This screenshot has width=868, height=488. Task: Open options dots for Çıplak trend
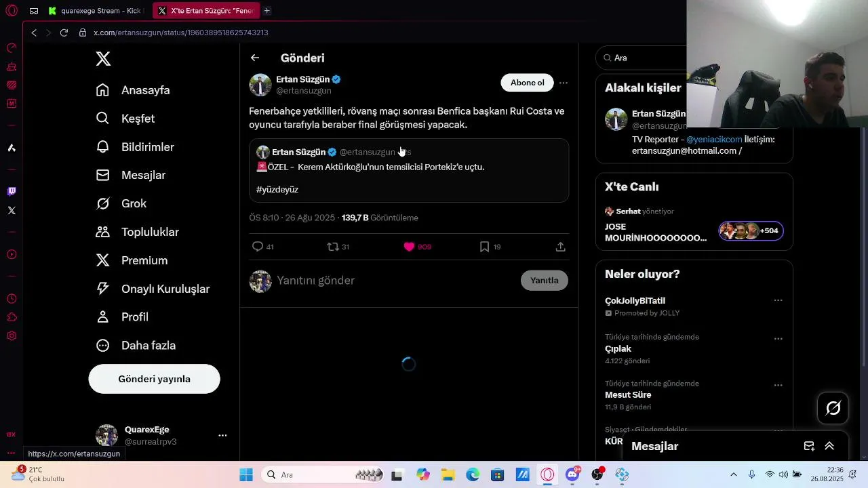(x=778, y=339)
